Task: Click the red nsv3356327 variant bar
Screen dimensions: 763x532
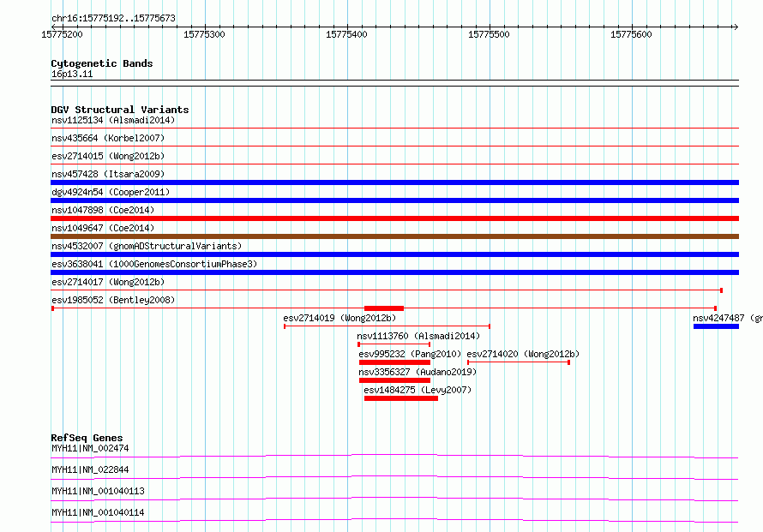Action: [x=394, y=380]
